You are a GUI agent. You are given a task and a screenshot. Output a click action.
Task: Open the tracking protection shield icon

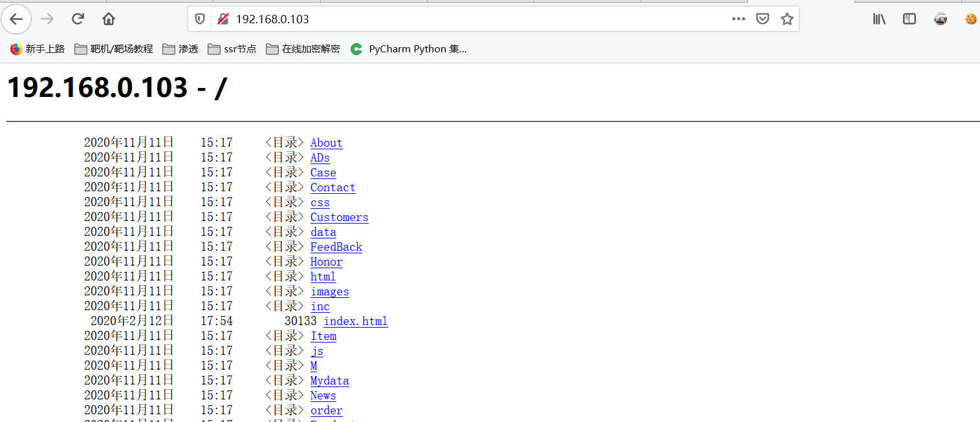click(200, 19)
